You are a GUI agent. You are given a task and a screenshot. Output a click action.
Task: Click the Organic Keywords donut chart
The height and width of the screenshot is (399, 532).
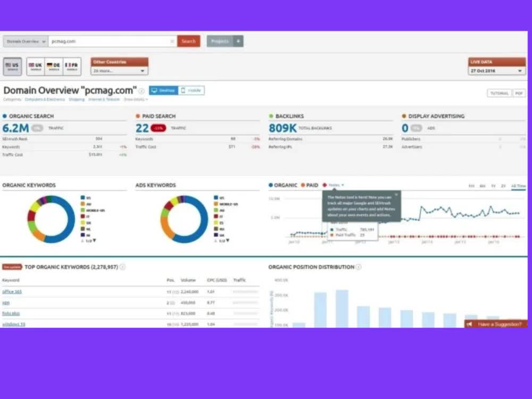[51, 219]
